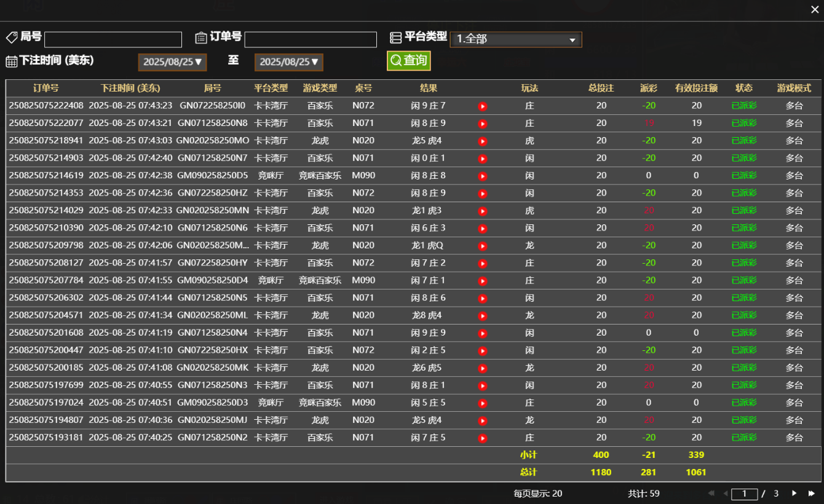Play the video for result 闲 9 庄 7
Image resolution: width=824 pixels, height=504 pixels.
[482, 105]
